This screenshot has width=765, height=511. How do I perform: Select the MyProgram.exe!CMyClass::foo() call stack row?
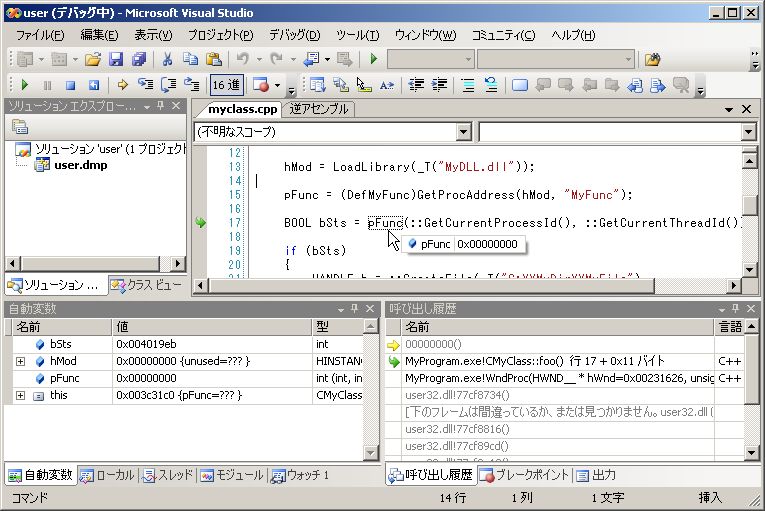[x=565, y=361]
